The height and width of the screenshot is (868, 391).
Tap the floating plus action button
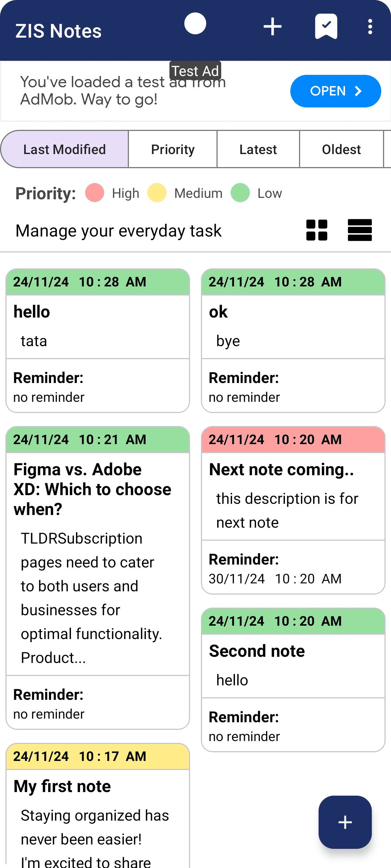pos(345,822)
